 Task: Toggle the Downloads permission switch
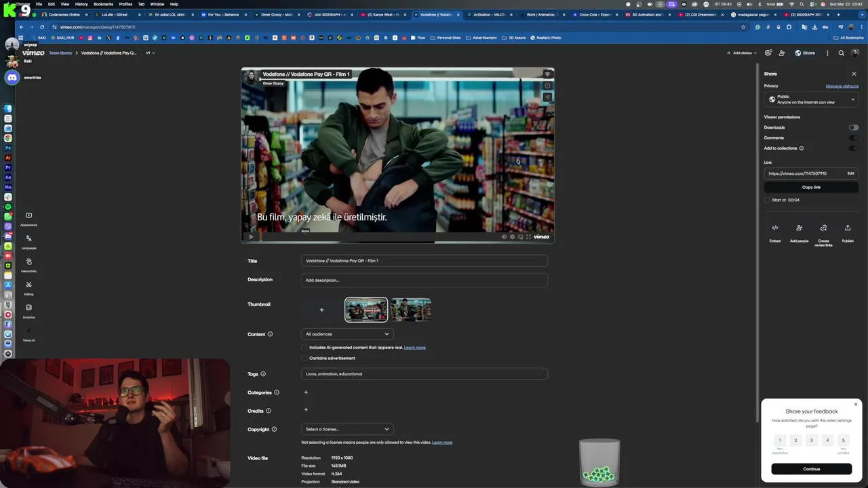(853, 127)
